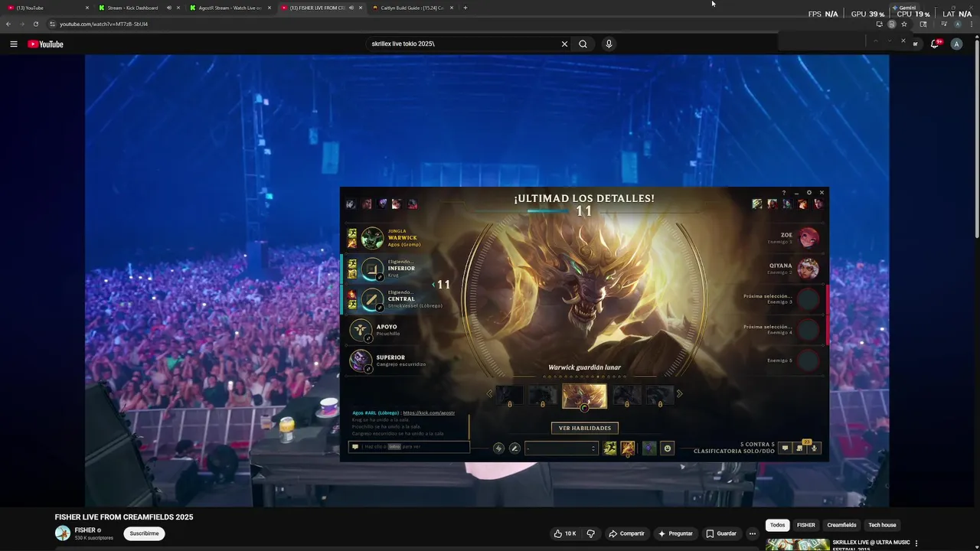Open the League missions icon with badge 23
The height and width of the screenshot is (551, 980).
[x=800, y=448]
